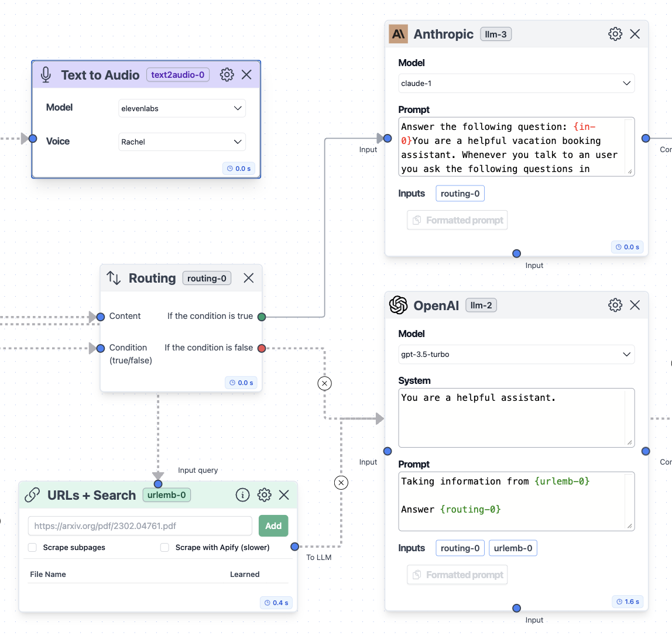Click the routing-0 badge in Routing header
This screenshot has width=672, height=639.
tap(207, 278)
